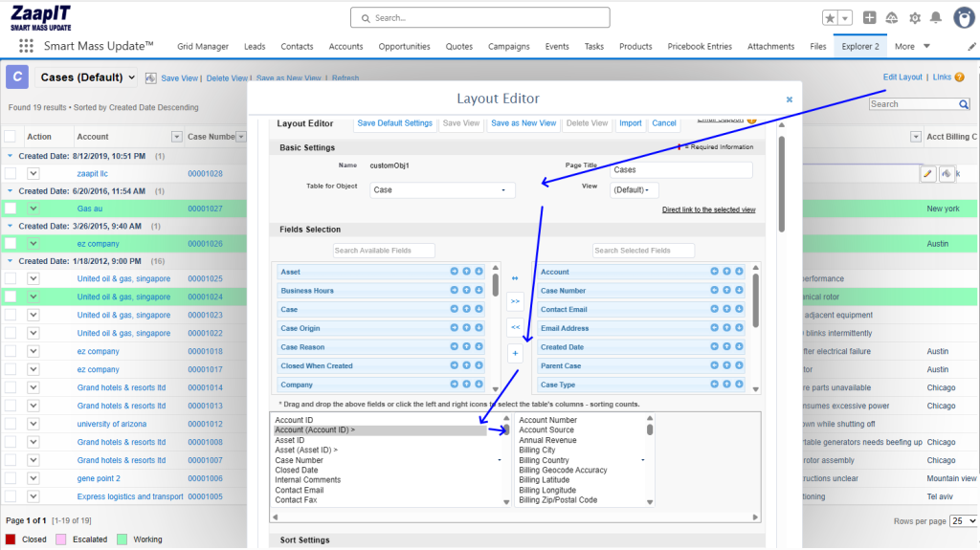Click Save as New View in editor
This screenshot has height=550, width=980.
pyautogui.click(x=523, y=123)
